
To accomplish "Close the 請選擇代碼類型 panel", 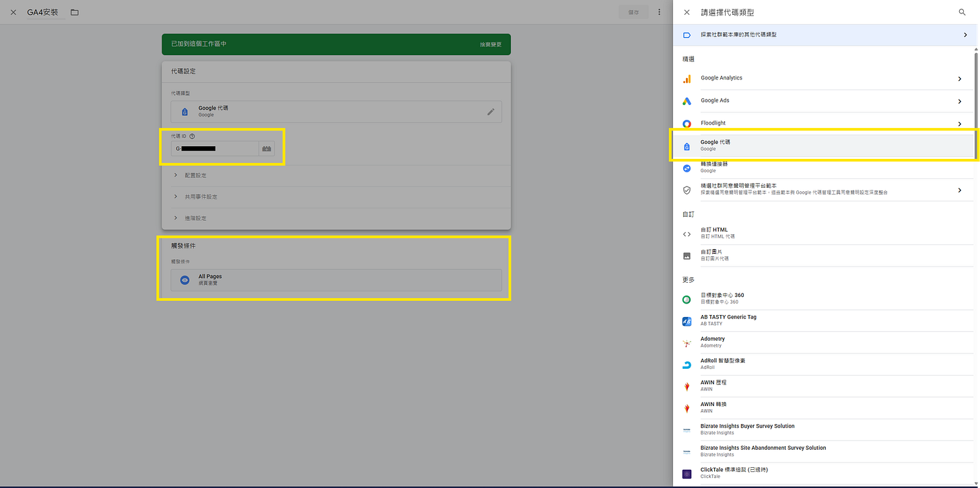I will (x=687, y=12).
